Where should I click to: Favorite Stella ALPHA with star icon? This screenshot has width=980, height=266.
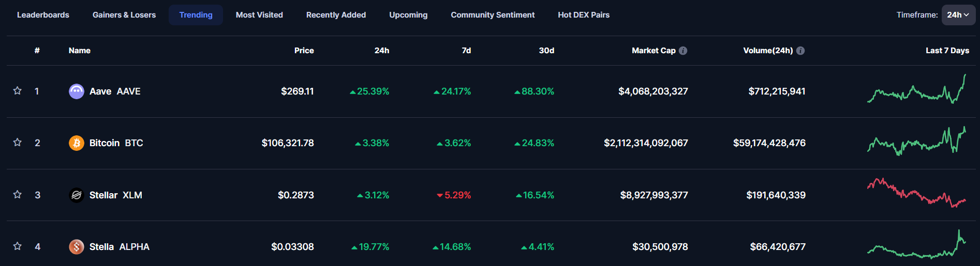17,246
